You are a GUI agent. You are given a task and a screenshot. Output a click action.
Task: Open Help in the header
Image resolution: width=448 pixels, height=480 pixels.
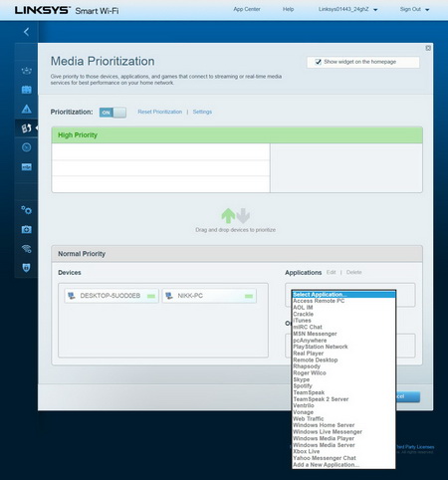(288, 9)
